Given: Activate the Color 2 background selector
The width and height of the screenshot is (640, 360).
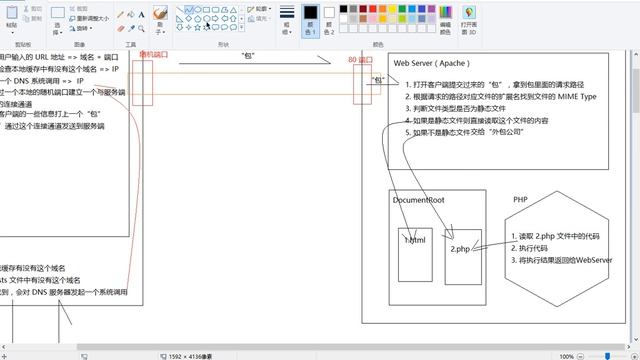Looking at the screenshot, I should [329, 20].
